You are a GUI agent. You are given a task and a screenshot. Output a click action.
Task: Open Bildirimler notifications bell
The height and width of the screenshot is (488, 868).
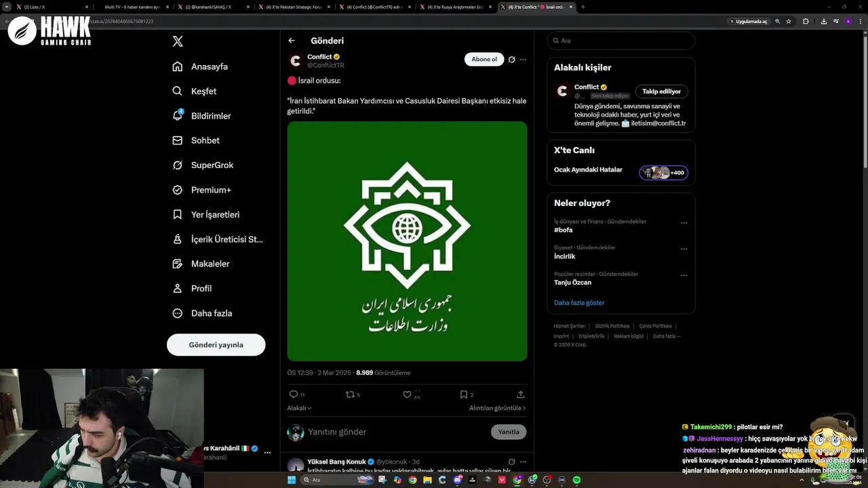coord(178,116)
